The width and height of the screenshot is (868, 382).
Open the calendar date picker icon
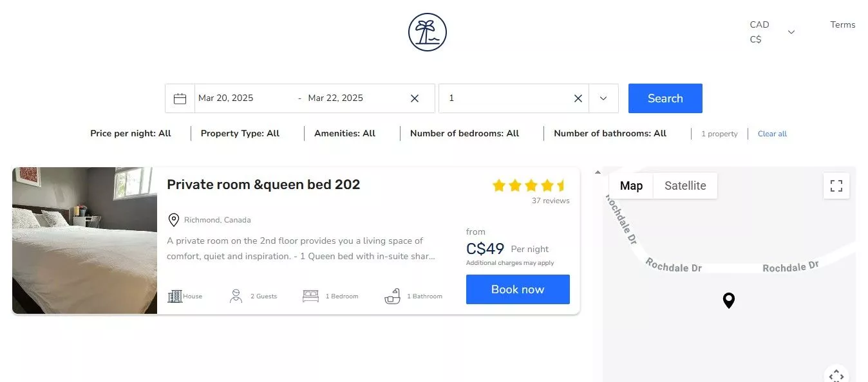pos(180,98)
